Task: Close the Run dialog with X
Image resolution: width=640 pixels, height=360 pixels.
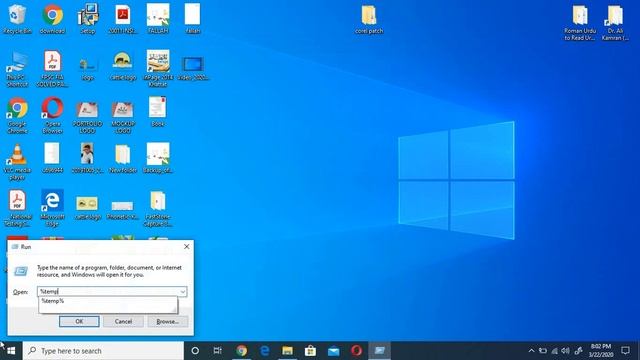Action: pyautogui.click(x=187, y=247)
